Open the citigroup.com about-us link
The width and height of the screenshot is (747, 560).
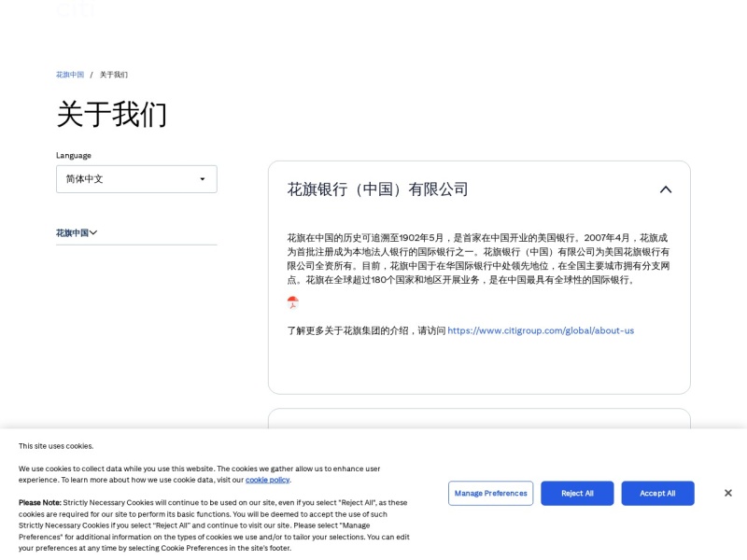coord(541,330)
